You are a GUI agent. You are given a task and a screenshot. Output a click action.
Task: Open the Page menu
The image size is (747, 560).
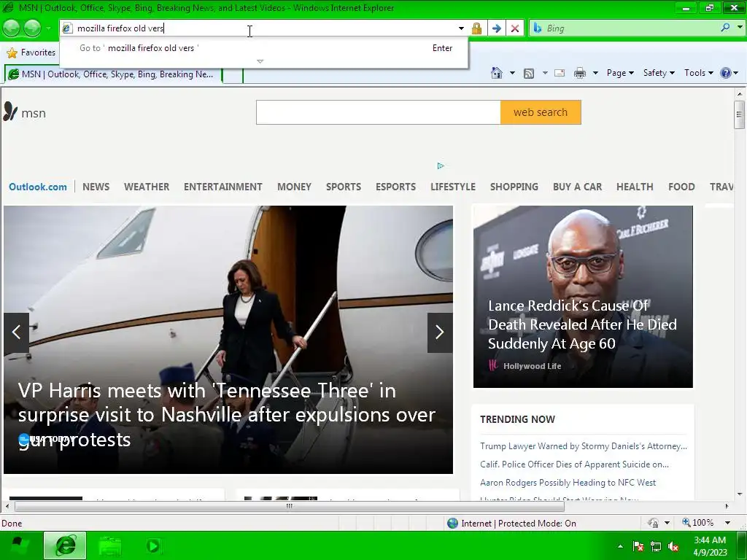tap(620, 73)
